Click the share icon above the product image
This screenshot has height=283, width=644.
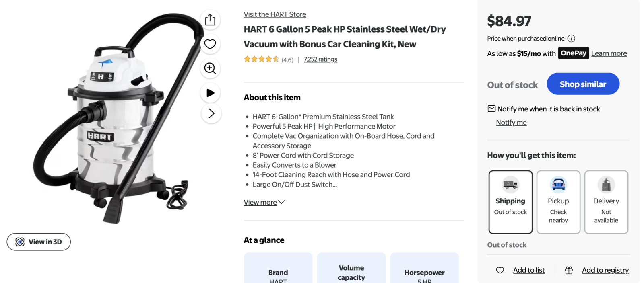[210, 20]
